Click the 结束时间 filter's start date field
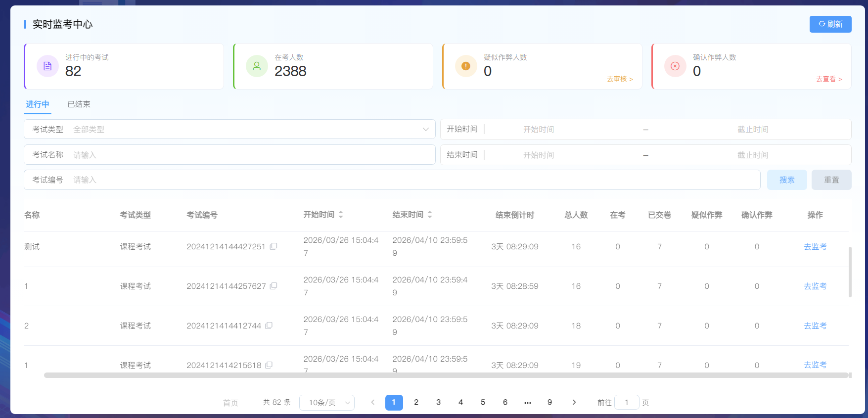This screenshot has width=868, height=418. coord(539,155)
